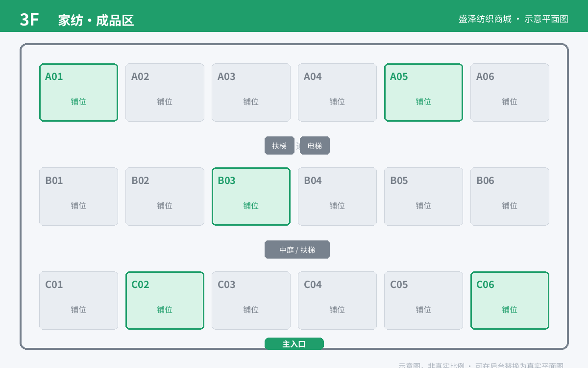Select shop unit A03
588x368 pixels.
tap(251, 92)
